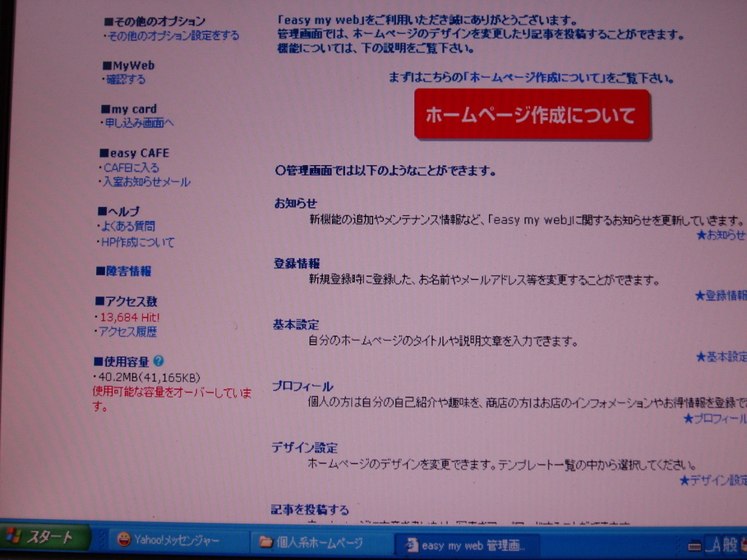This screenshot has height=560, width=747.
Task: Click the help icon beside 使用容量
Action: click(x=159, y=360)
